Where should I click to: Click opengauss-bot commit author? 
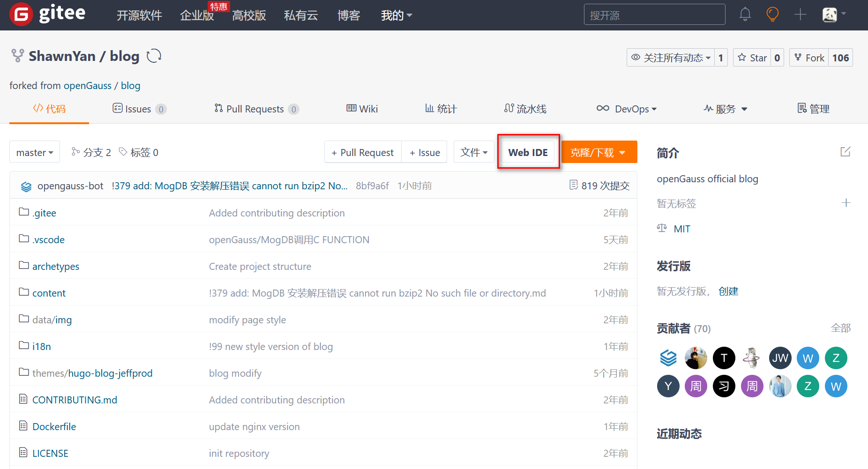coord(70,186)
